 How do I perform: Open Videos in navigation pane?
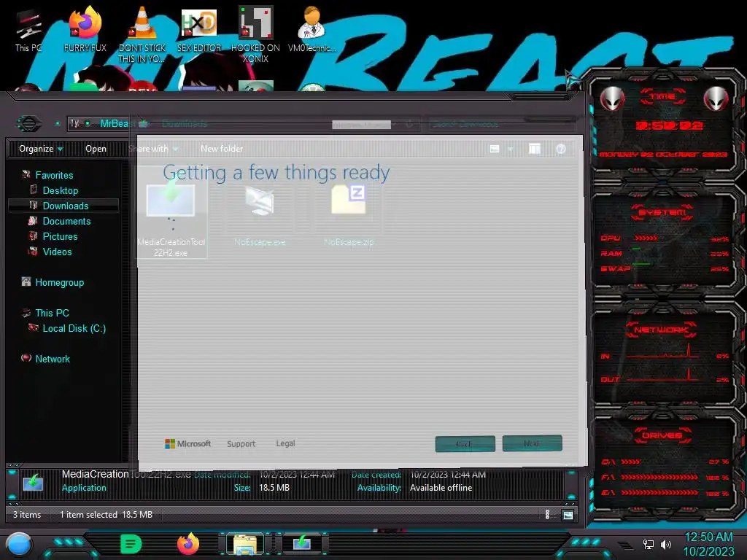[x=57, y=252]
